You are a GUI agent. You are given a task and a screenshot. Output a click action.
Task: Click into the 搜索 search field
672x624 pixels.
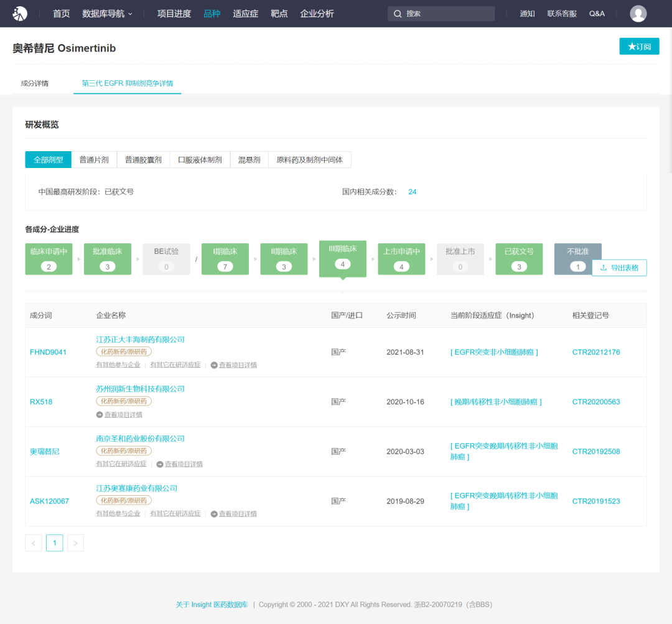441,14
